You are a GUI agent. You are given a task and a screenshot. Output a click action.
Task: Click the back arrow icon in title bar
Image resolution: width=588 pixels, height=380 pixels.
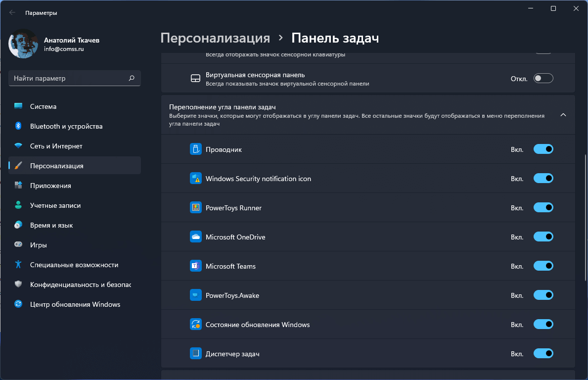[x=12, y=12]
